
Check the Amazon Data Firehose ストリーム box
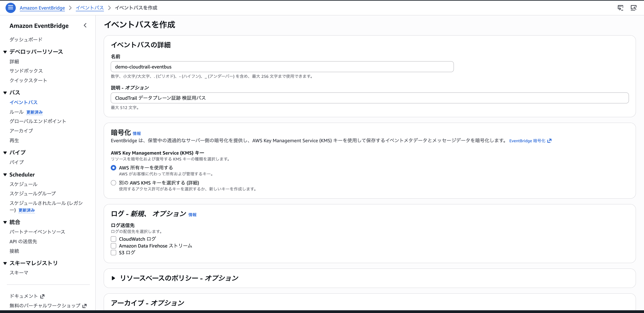point(114,246)
